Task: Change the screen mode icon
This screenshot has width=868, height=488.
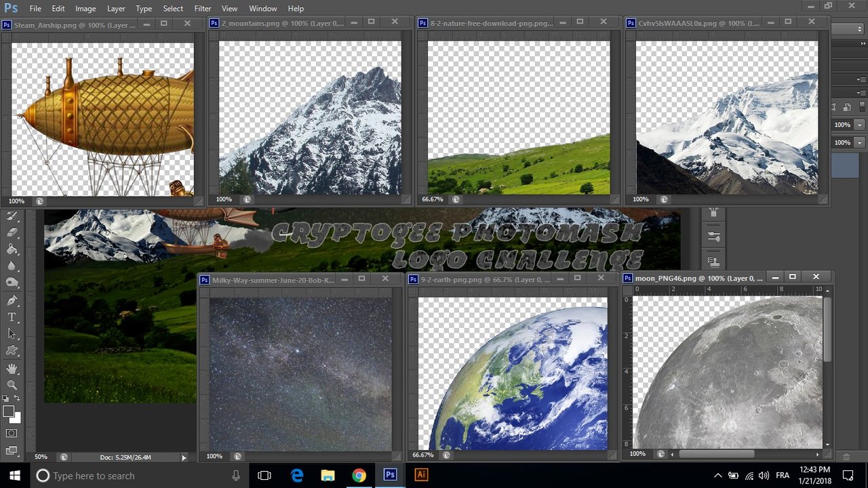Action: pyautogui.click(x=12, y=450)
